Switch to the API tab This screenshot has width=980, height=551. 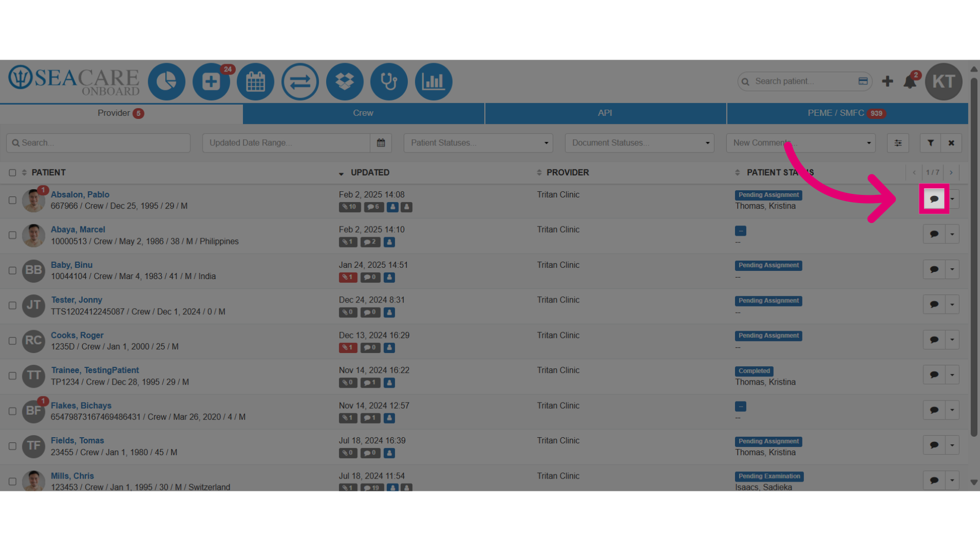tap(605, 113)
